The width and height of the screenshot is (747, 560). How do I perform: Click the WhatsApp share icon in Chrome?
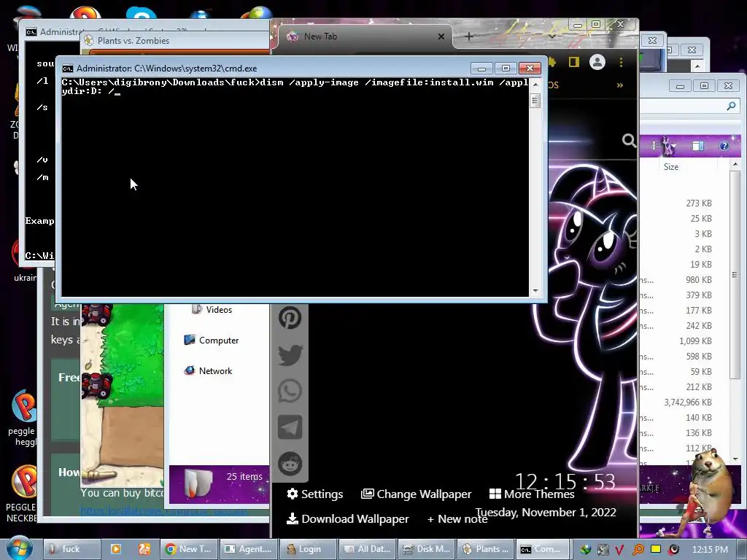[x=290, y=391]
